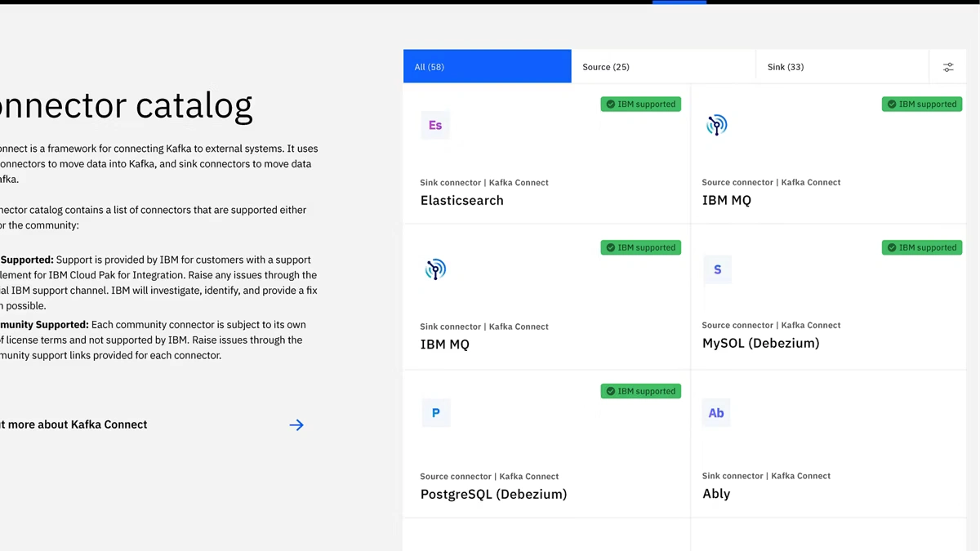The image size is (980, 551).
Task: Click the Ably 'Ab' connector icon
Action: tap(716, 413)
